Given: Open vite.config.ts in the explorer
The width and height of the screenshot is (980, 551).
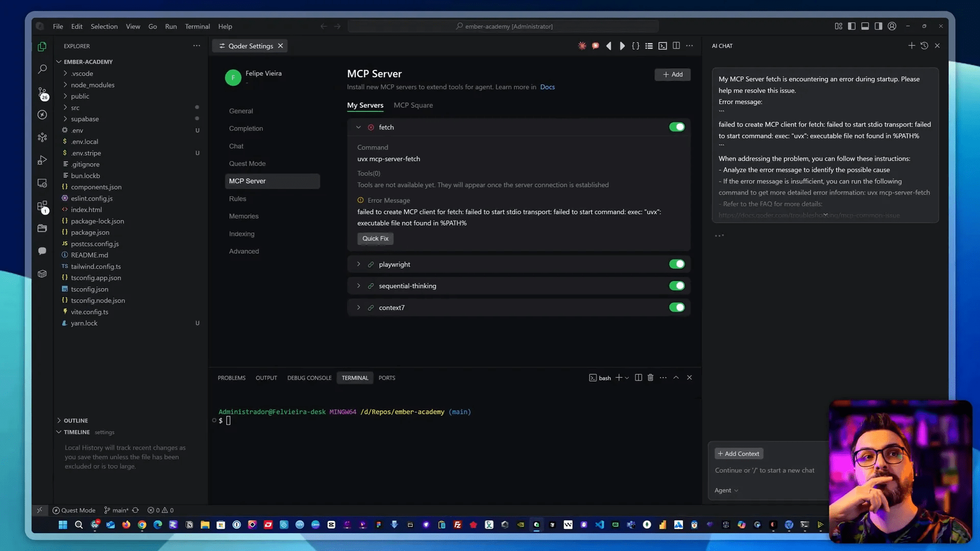Looking at the screenshot, I should pos(89,312).
